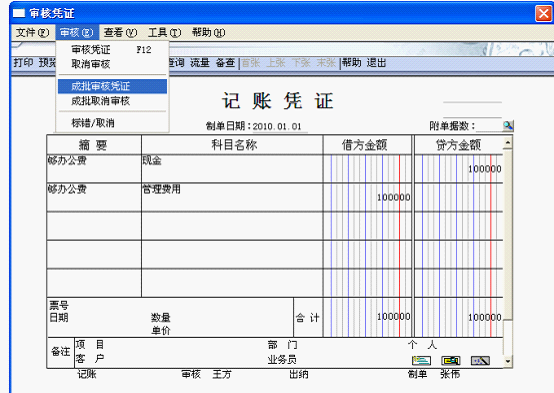Viewport: 554px width, 393px height.
Task: Click the credit total 100000 in 合计 row
Action: 485,317
